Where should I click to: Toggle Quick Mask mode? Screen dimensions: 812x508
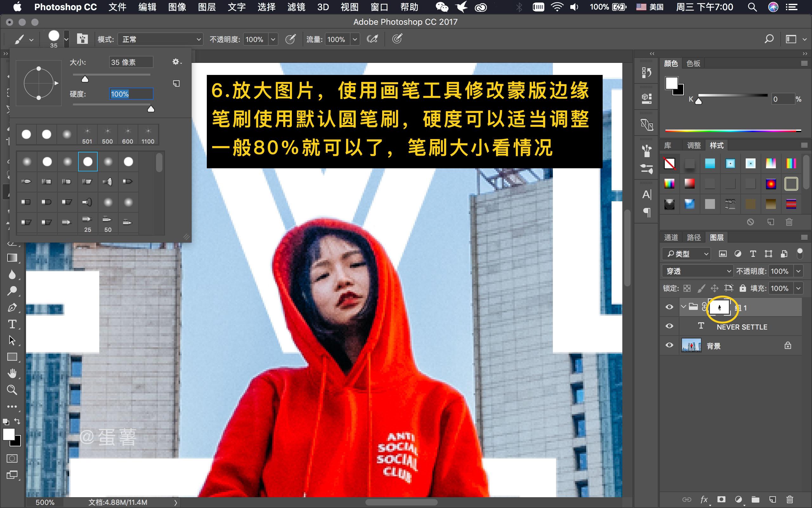pyautogui.click(x=12, y=458)
